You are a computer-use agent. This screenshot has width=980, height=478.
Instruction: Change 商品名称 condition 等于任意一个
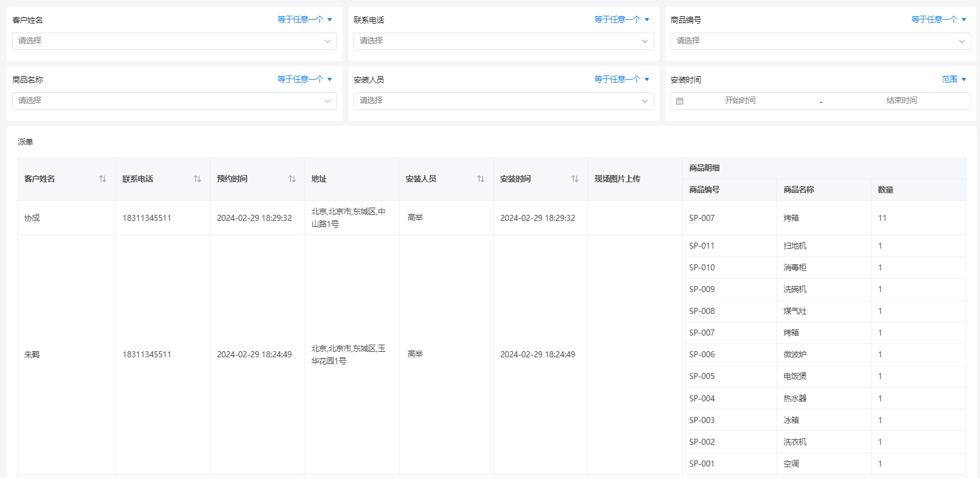pos(305,79)
